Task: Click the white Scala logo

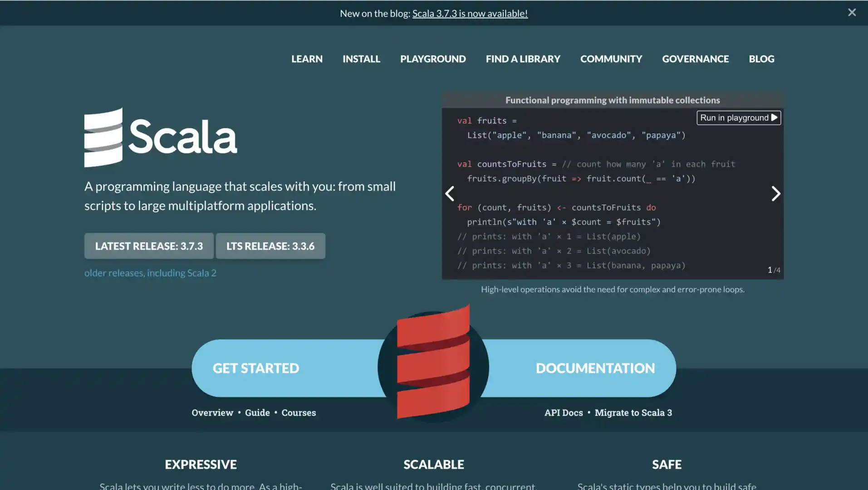Action: (x=161, y=137)
